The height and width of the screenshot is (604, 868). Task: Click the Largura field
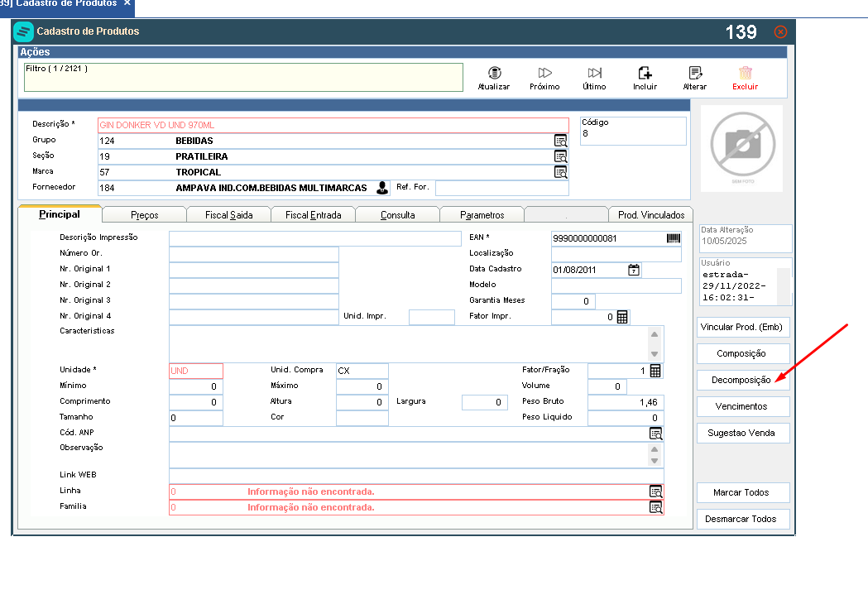click(x=485, y=402)
